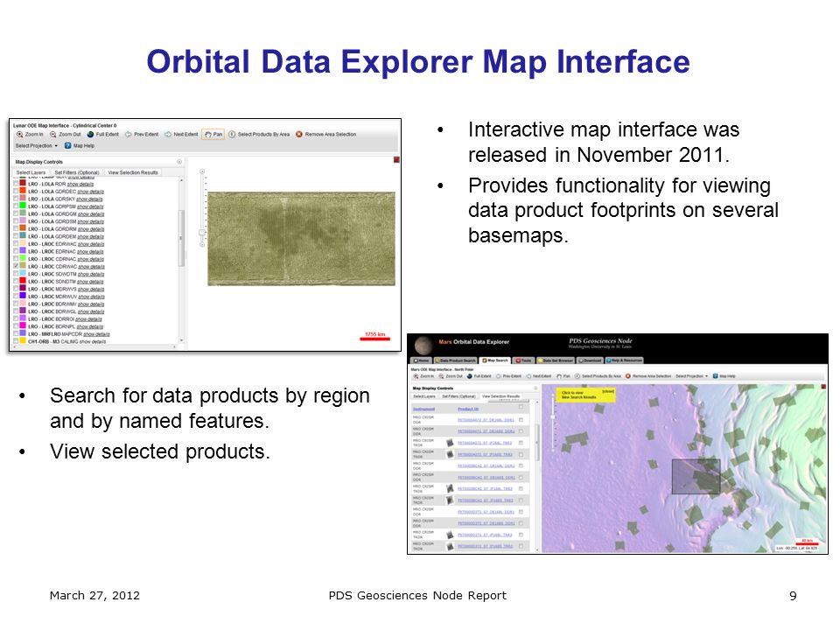Click Select Products By Area in Mars toolbar

[598, 376]
